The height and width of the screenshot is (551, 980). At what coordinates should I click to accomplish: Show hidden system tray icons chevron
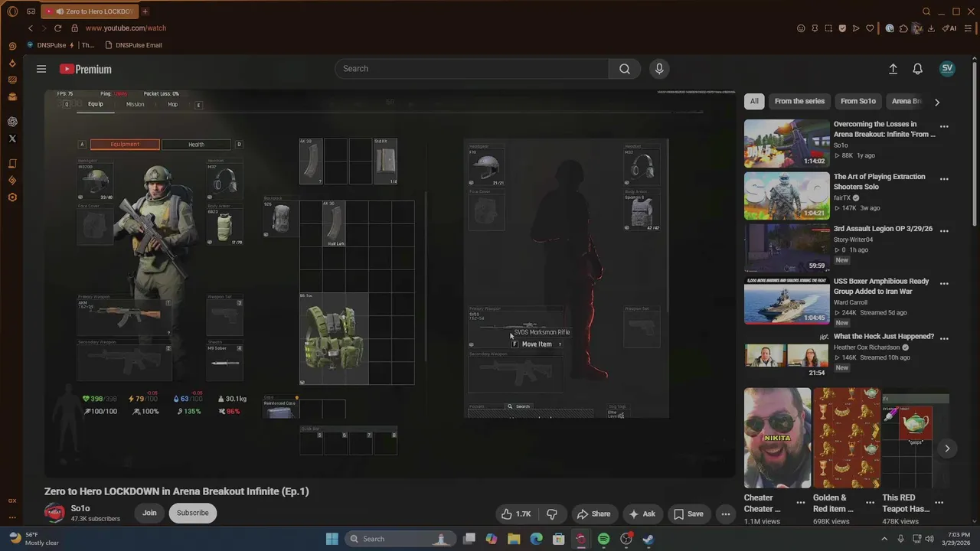884,539
